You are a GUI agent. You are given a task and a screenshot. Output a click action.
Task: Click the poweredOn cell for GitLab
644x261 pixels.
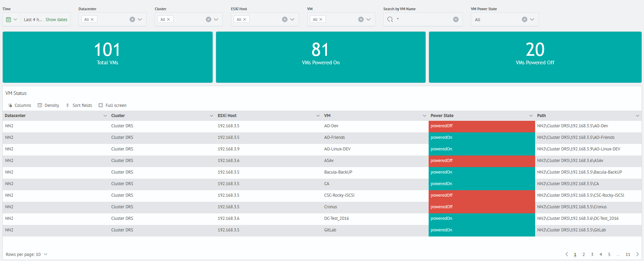(482, 230)
